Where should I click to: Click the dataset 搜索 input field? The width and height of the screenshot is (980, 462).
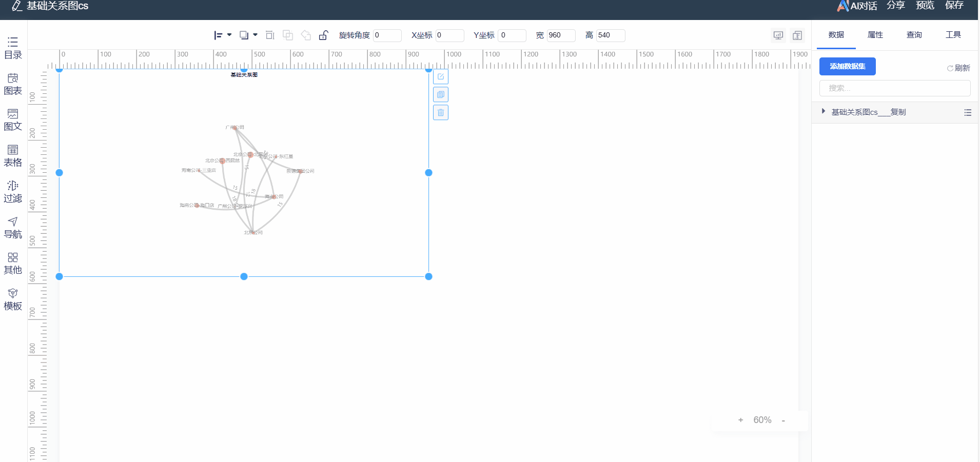(894, 88)
